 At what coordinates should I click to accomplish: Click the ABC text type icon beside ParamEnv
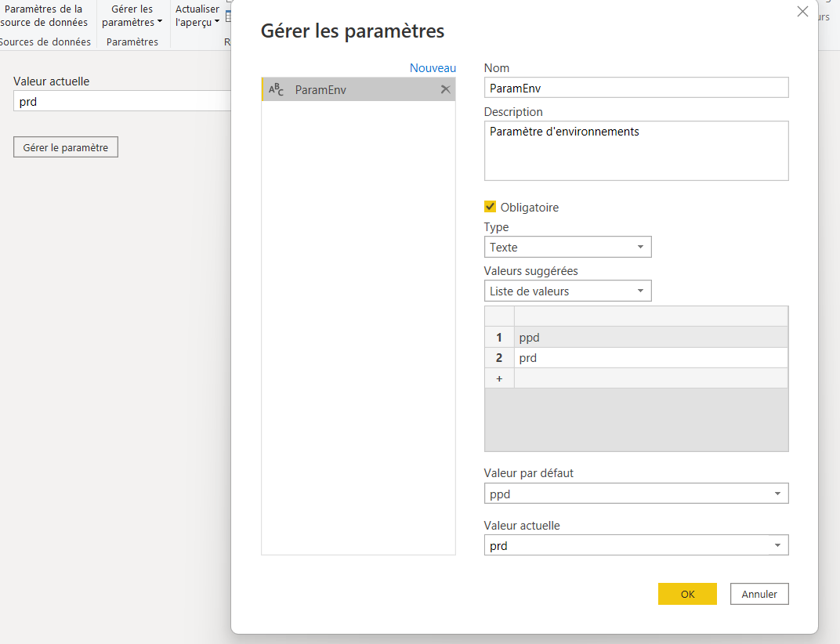click(276, 89)
